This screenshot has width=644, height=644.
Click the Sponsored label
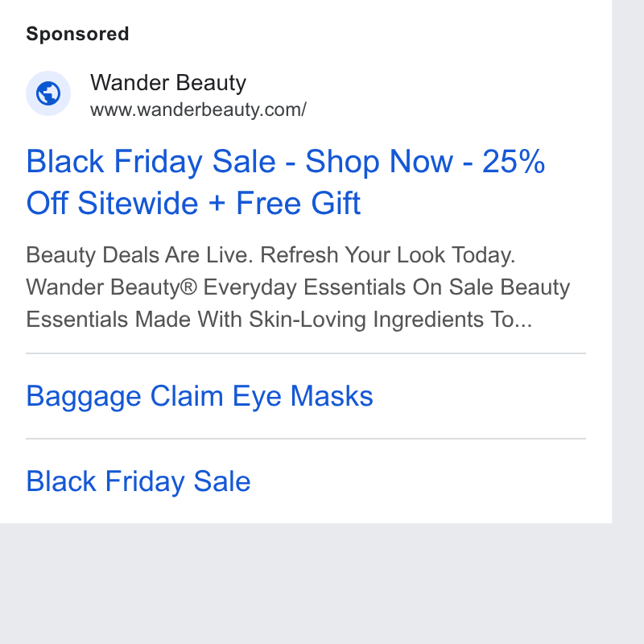pos(77,34)
